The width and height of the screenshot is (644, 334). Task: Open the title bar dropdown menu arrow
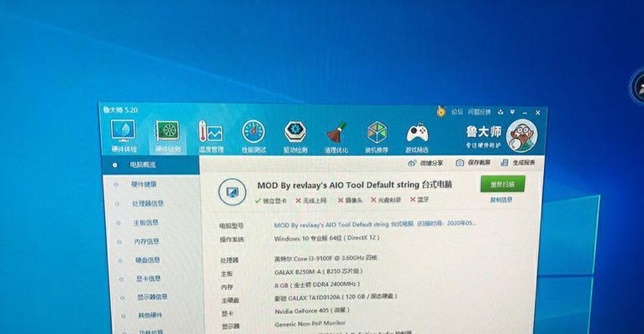click(512, 112)
